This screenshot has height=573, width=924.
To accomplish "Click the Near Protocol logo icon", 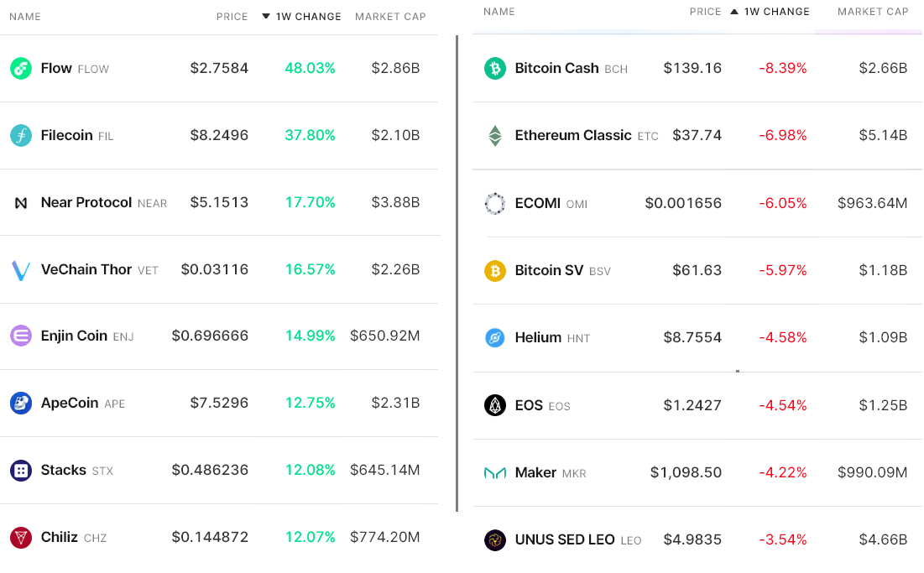I will [21, 203].
